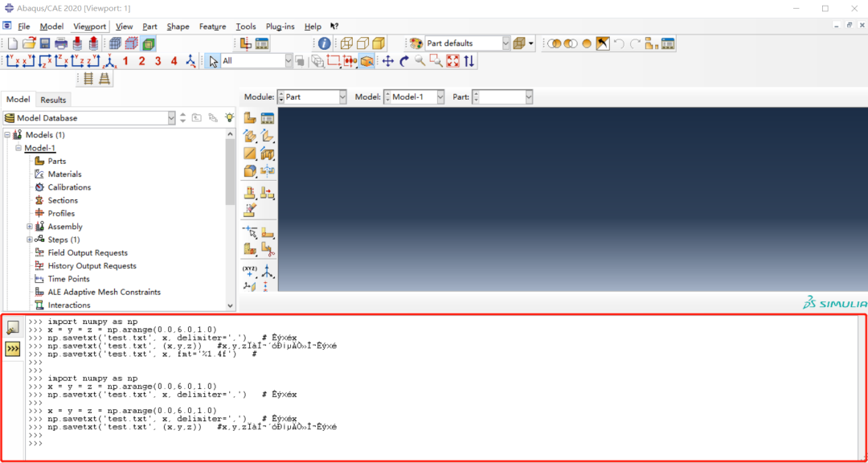
Task: Select the Rotate view tool
Action: (404, 61)
